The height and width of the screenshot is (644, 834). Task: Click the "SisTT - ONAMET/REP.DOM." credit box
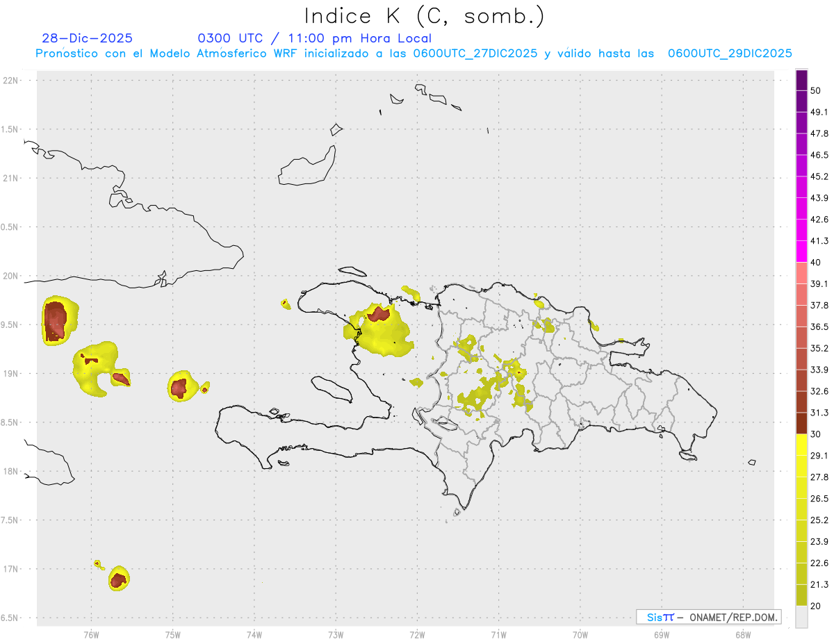click(709, 617)
